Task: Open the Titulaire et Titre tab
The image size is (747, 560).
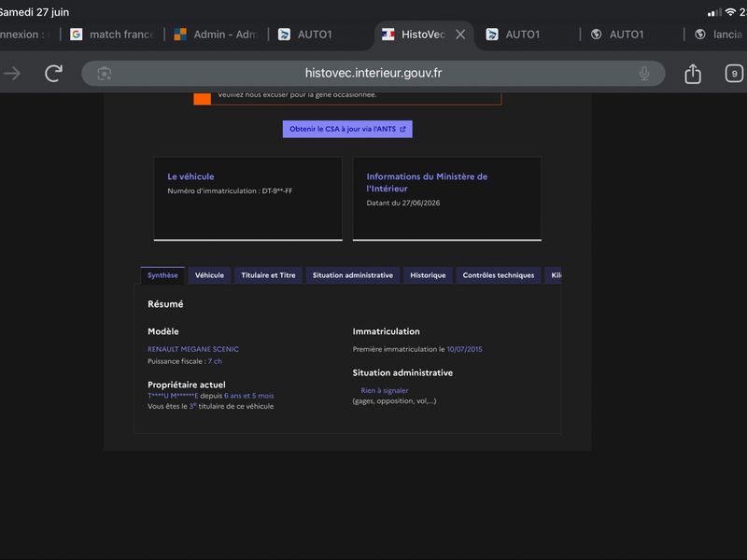Action: pos(268,275)
